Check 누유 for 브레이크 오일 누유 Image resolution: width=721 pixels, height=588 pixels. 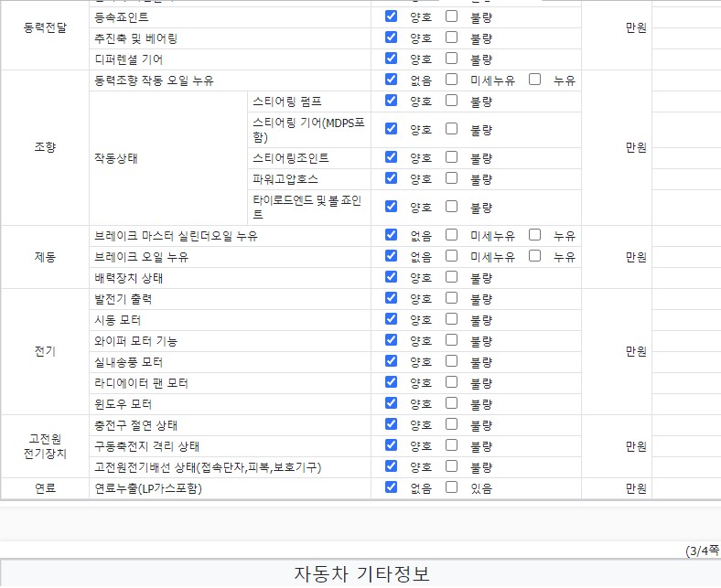point(534,256)
